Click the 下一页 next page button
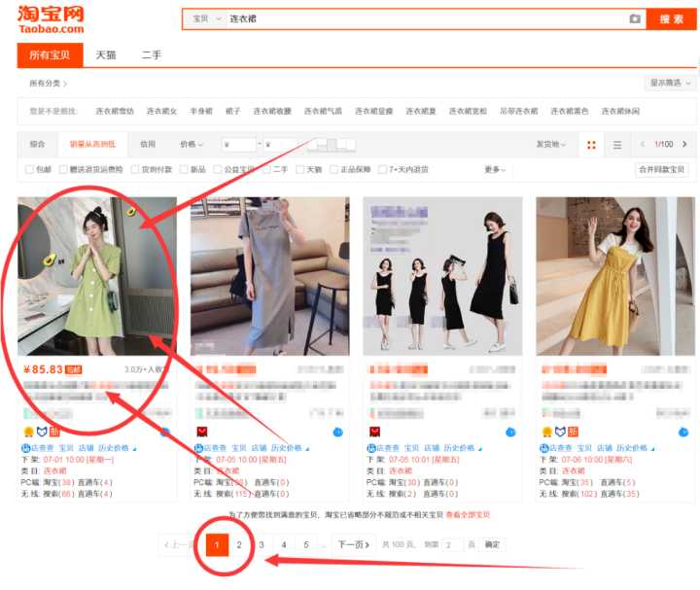 354,545
